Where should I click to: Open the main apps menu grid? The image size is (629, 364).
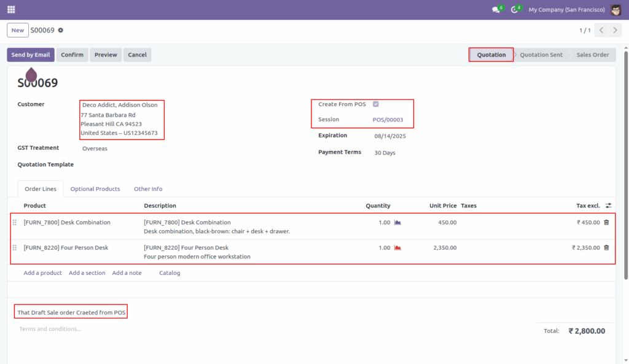11,9
